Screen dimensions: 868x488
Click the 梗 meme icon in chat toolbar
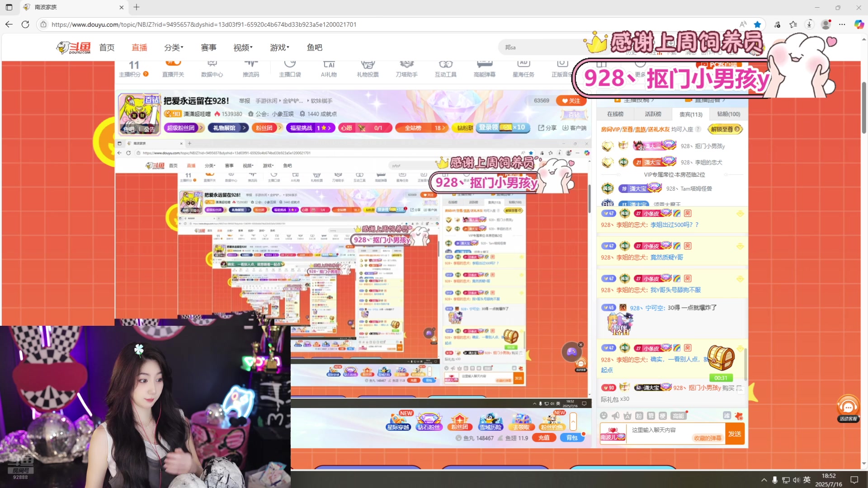coord(662,416)
